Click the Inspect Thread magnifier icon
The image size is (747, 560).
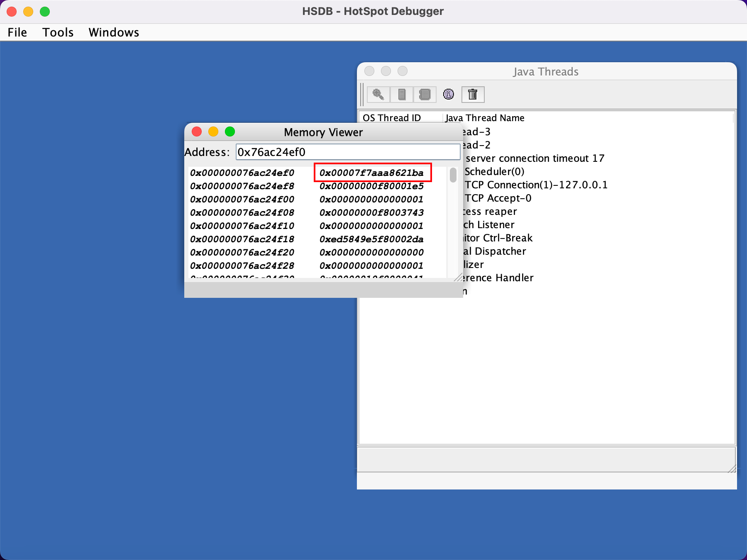(x=378, y=95)
